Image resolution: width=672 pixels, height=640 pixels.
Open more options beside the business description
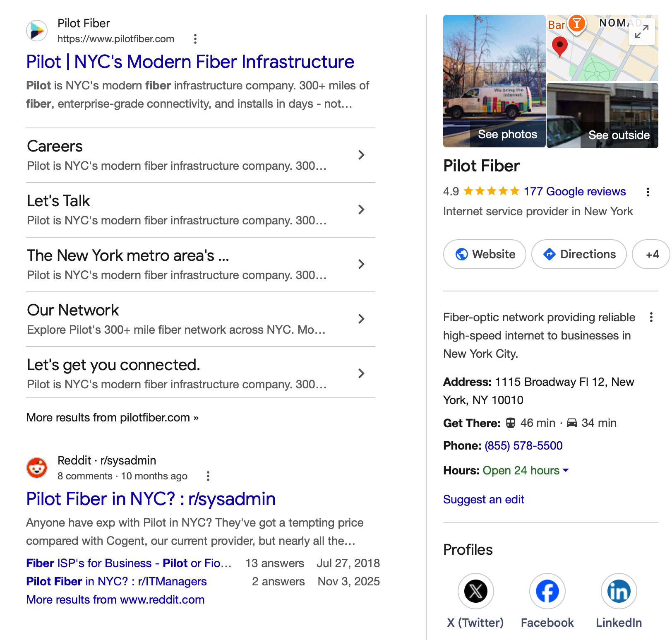tap(651, 318)
